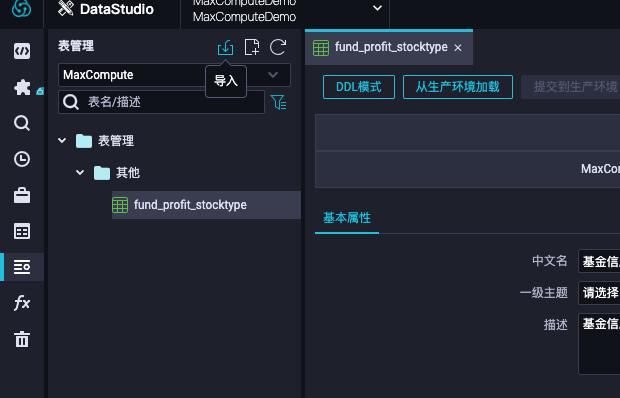Open the briefcase manual business flow icon
Viewport: 620px width, 398px height.
[22, 195]
